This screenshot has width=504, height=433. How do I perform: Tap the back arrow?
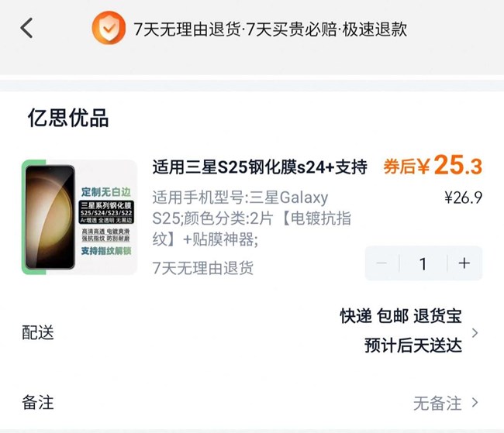pyautogui.click(x=27, y=29)
